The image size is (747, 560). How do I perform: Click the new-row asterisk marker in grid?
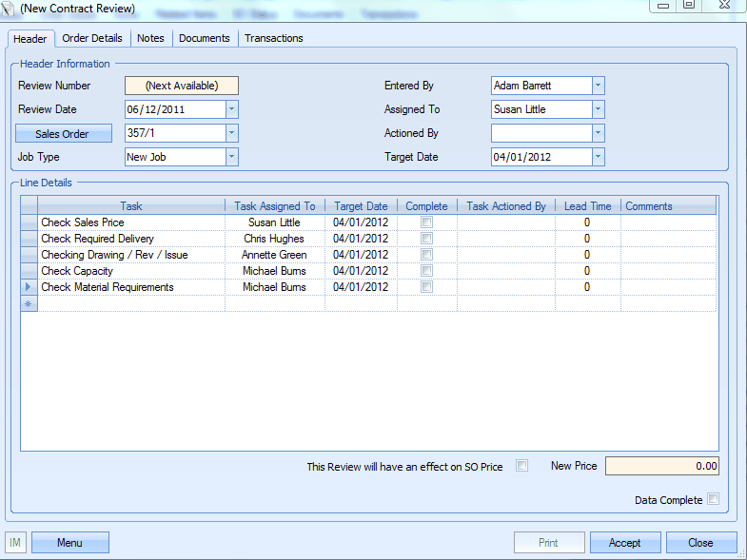click(x=29, y=303)
